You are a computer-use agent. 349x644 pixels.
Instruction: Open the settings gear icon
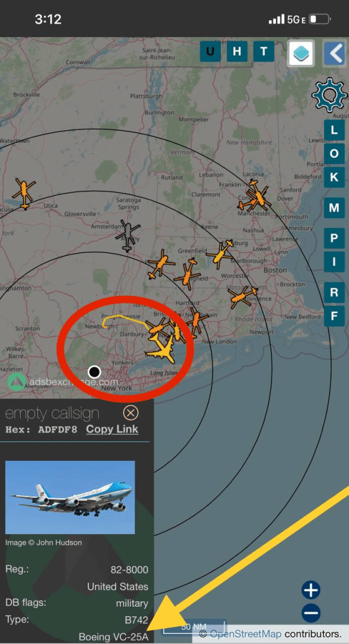coord(329,95)
